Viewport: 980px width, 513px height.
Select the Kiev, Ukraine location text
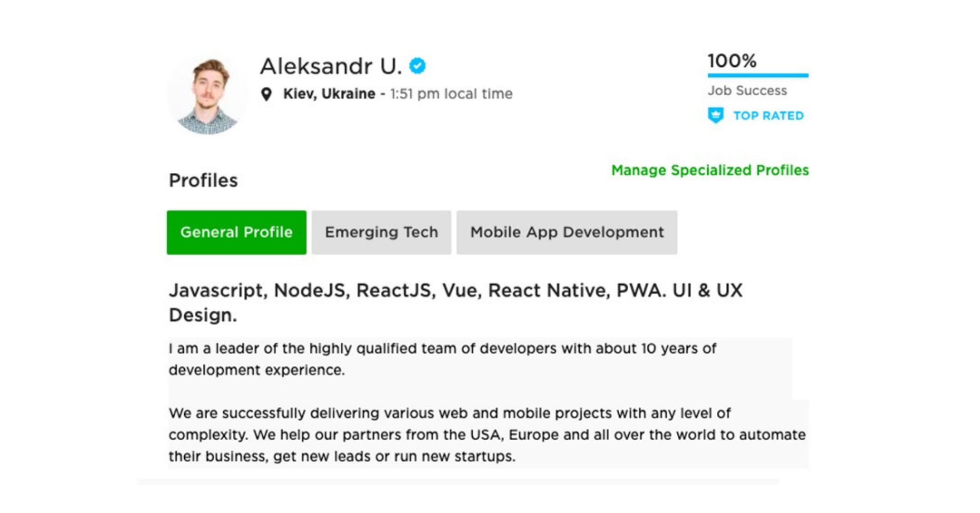click(329, 93)
